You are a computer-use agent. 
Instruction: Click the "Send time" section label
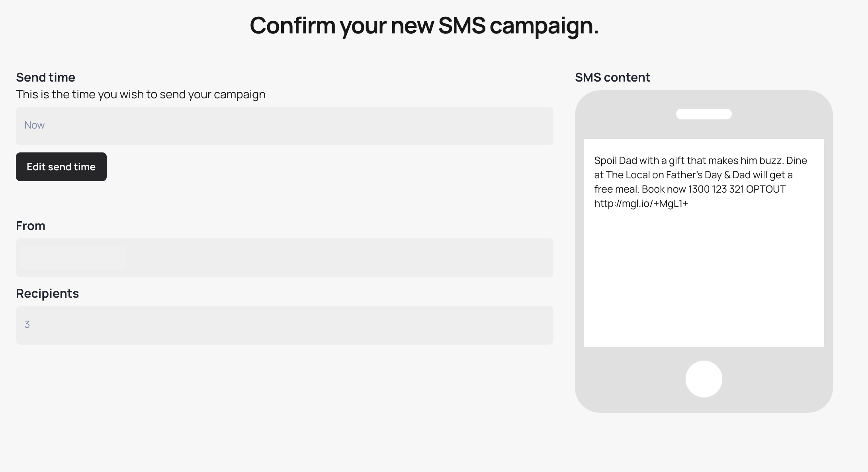[x=45, y=77]
